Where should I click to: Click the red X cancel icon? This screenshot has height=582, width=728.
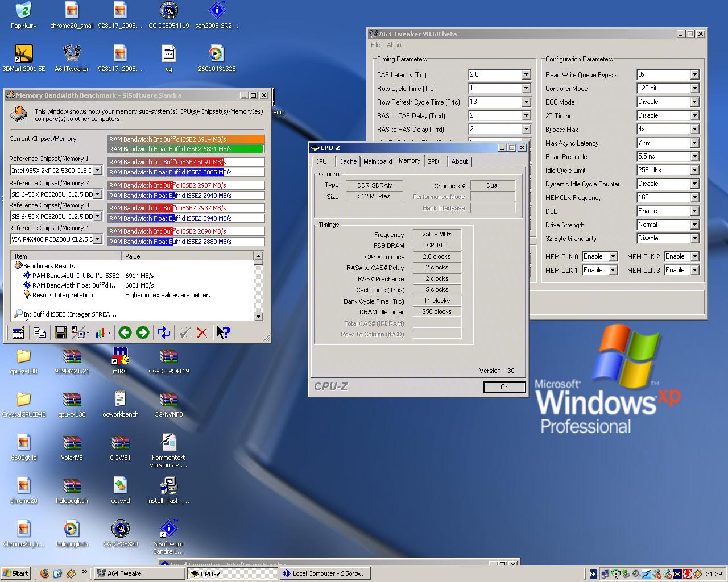tap(202, 333)
